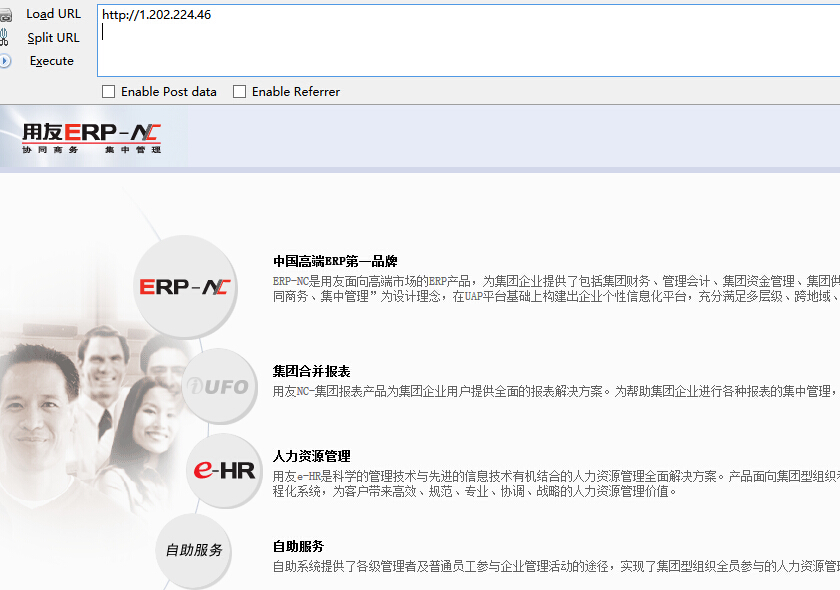Click the description text starting 用友e-HR是科学的
The height and width of the screenshot is (590, 840).
click(556, 483)
